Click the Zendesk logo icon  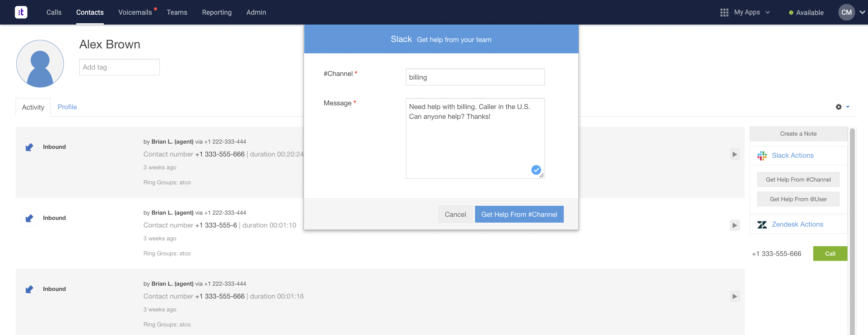[762, 224]
